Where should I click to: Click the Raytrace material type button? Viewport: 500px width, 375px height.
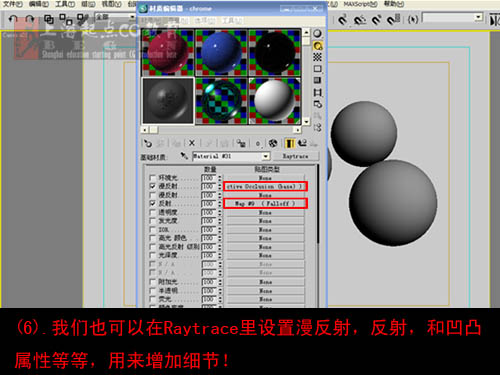pyautogui.click(x=295, y=156)
